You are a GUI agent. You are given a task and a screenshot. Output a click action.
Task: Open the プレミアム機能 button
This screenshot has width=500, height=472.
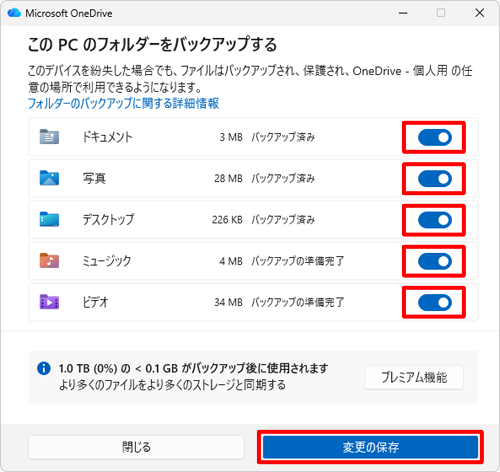414,377
